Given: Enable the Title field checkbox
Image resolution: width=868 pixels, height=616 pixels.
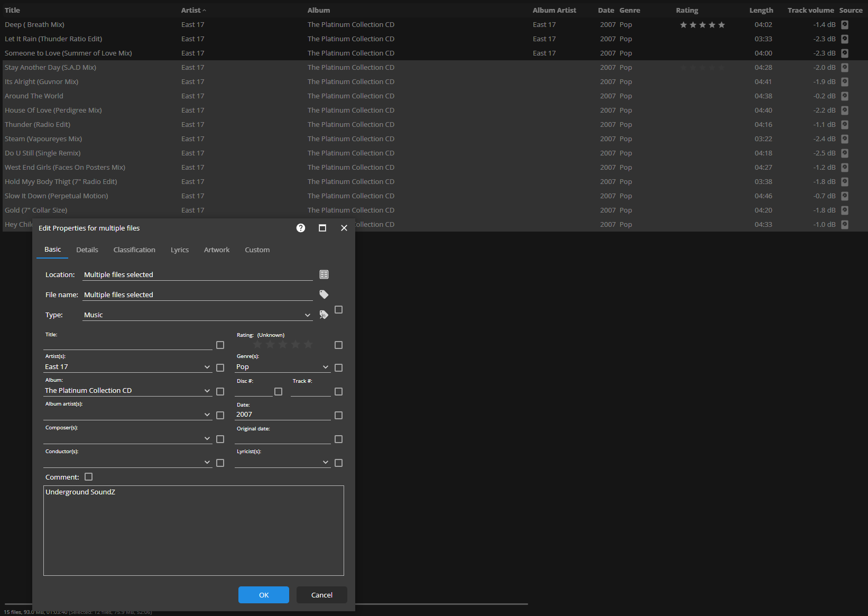Looking at the screenshot, I should 220,345.
